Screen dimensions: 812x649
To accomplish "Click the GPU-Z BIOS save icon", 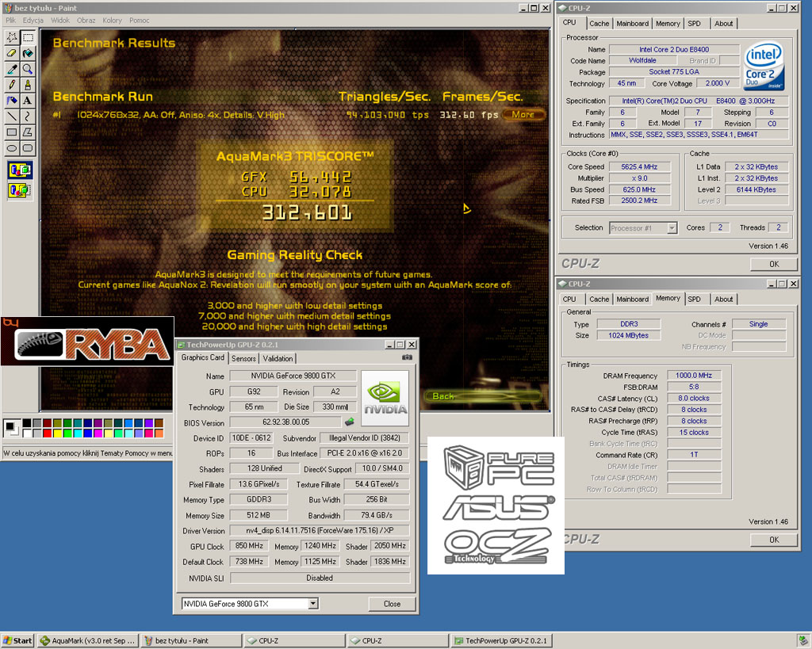I will pyautogui.click(x=350, y=422).
